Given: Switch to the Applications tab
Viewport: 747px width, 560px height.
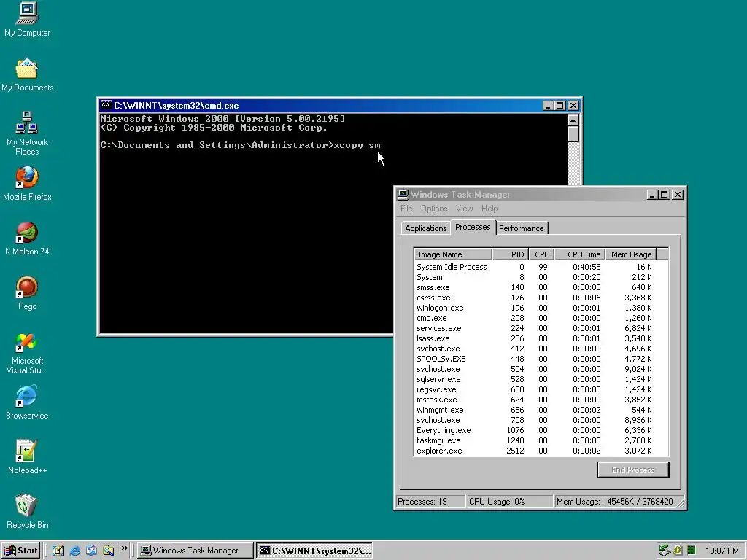Looking at the screenshot, I should click(425, 228).
